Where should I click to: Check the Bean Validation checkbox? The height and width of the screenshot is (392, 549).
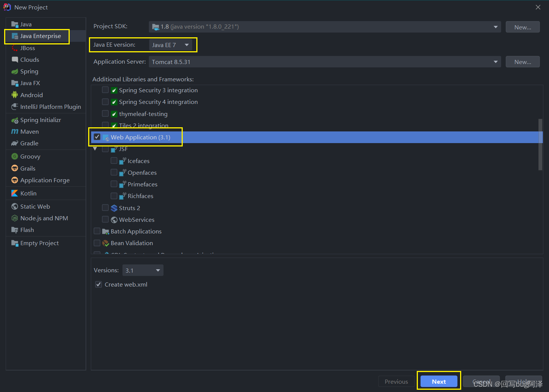point(97,243)
